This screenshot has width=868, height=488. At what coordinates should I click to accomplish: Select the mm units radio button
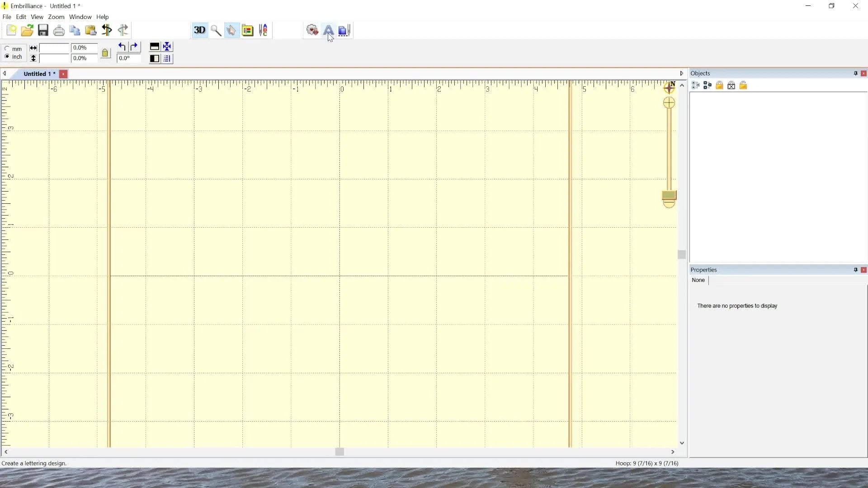pyautogui.click(x=7, y=49)
